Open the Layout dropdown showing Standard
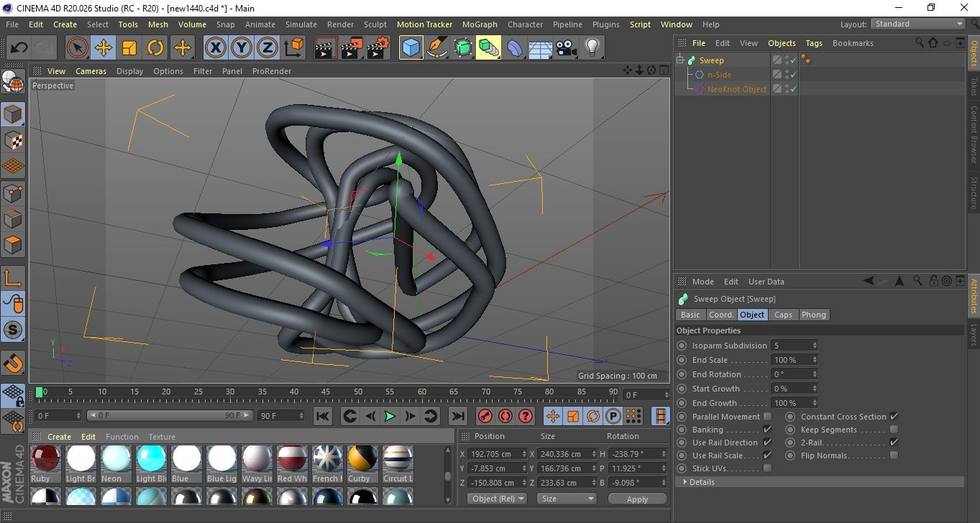 click(918, 24)
